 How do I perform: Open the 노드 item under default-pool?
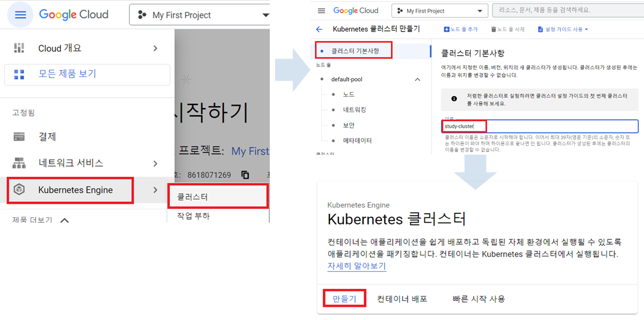[x=349, y=94]
